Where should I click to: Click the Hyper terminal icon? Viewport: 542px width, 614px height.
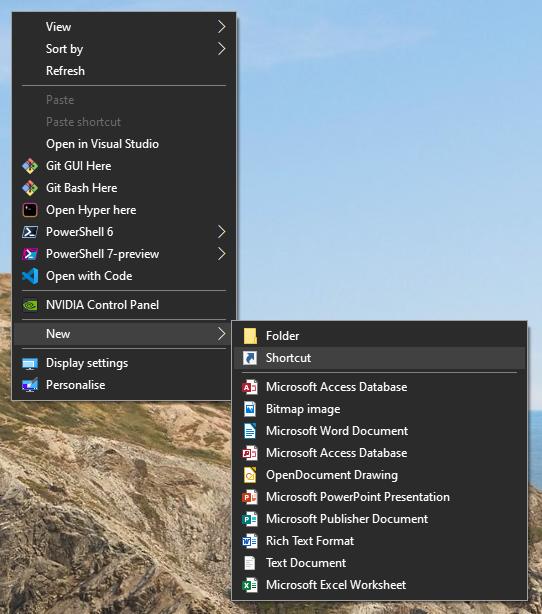30,210
